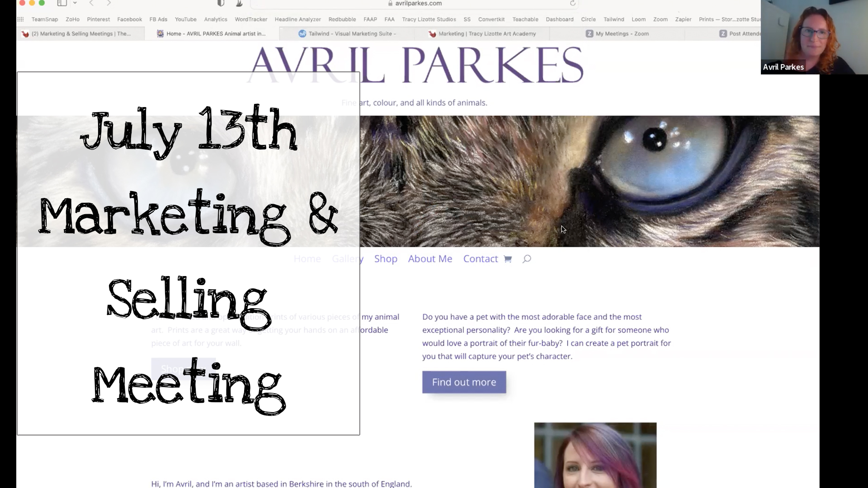Switch to Marketing Tracy Lizotte Art Academy tab
Image resolution: width=868 pixels, height=488 pixels.
pyautogui.click(x=482, y=34)
